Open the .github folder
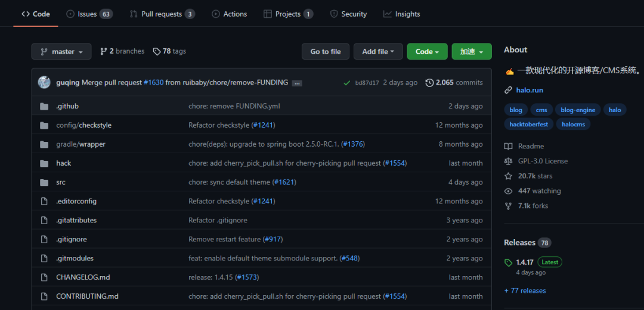The width and height of the screenshot is (644, 310). tap(67, 106)
